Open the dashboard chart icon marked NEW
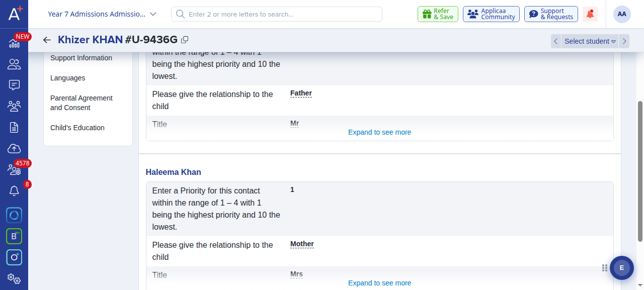 point(14,43)
